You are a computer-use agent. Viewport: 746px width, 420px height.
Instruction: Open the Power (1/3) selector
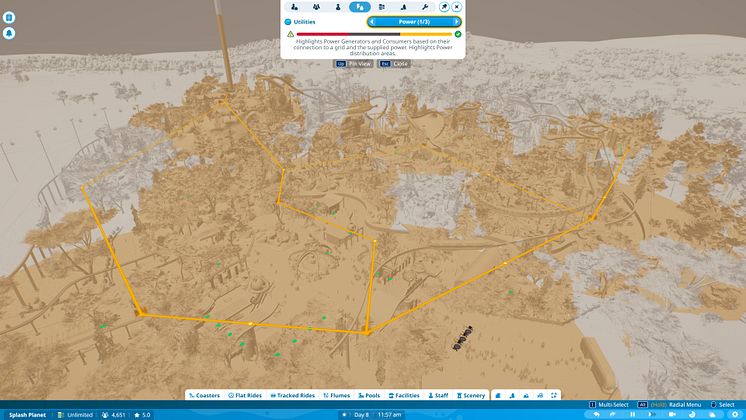415,21
